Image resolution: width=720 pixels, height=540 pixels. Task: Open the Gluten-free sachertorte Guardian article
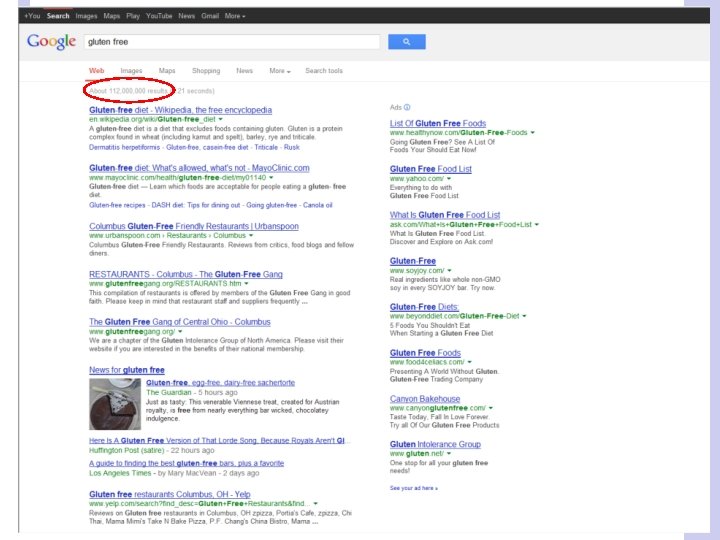220,382
